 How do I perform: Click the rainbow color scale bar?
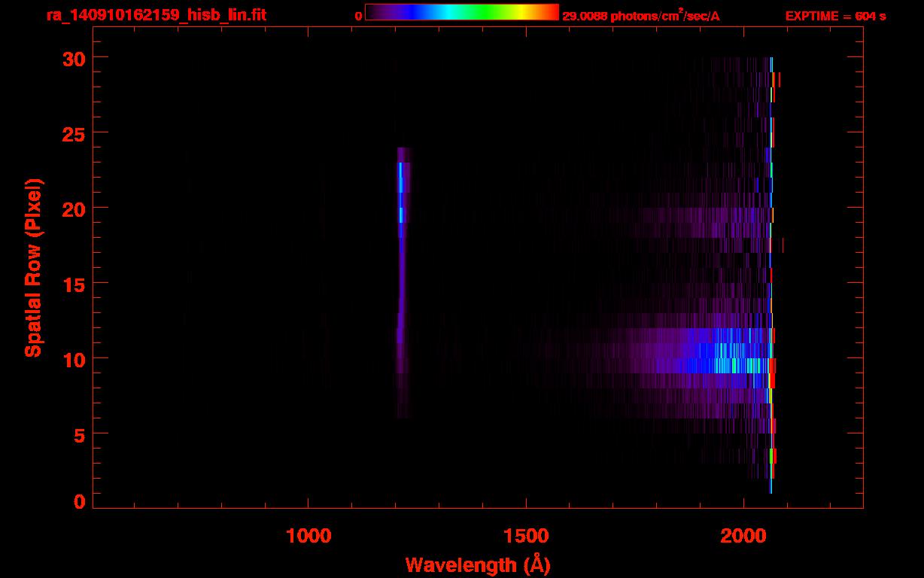(x=462, y=12)
